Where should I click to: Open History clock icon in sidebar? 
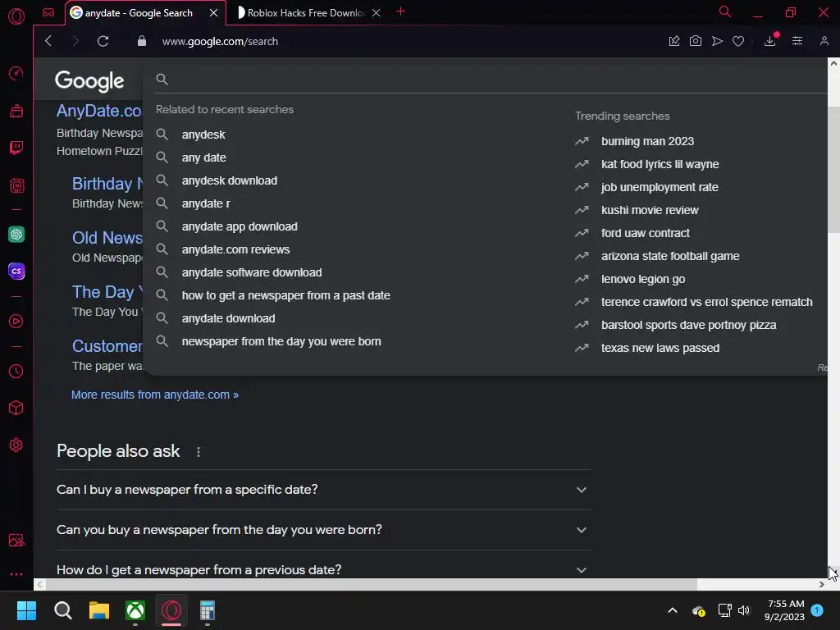16,372
